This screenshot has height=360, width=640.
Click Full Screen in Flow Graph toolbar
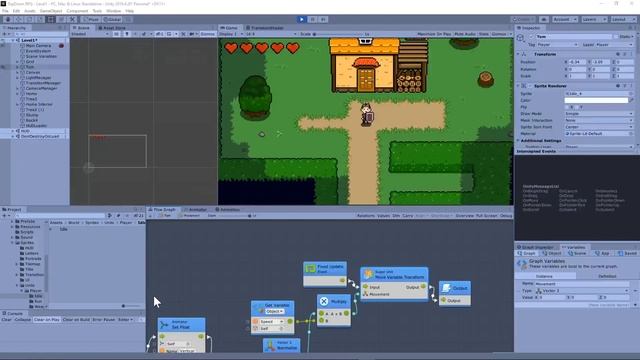(487, 216)
